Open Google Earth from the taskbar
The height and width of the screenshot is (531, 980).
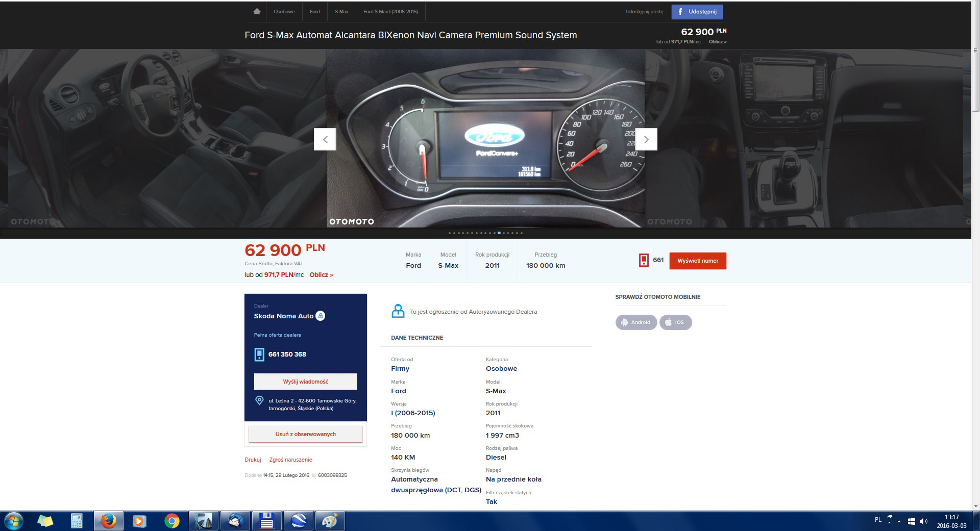tap(298, 521)
